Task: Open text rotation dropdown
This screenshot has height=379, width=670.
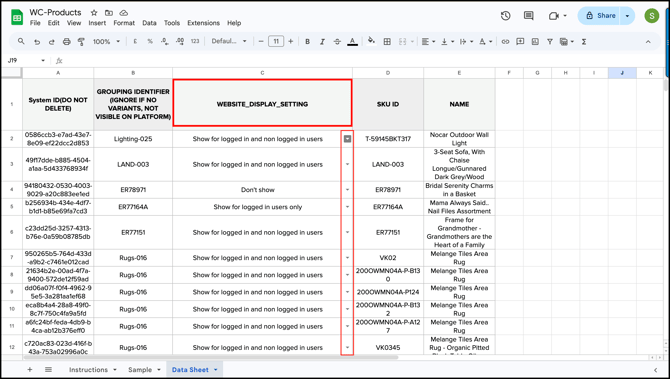Action: point(485,41)
